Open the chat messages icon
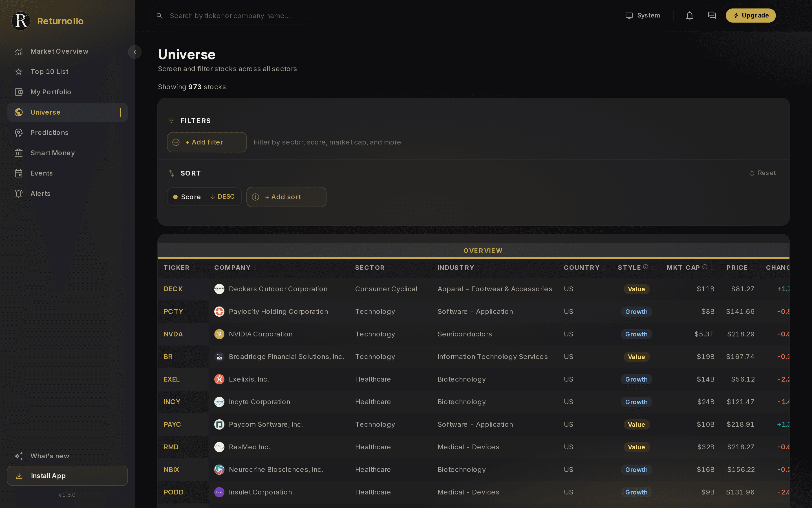This screenshot has height=508, width=812. pos(712,16)
